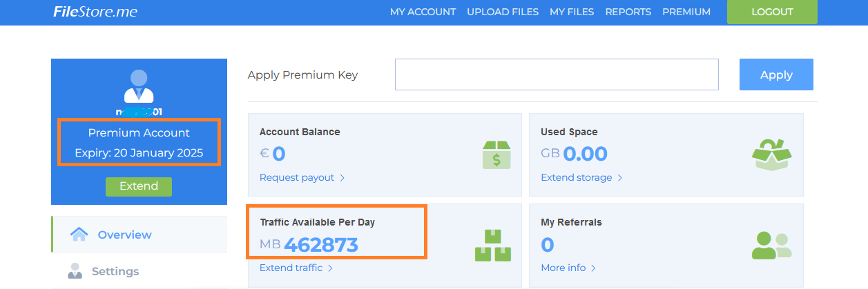
Task: Click the user avatar icon
Action: [139, 86]
